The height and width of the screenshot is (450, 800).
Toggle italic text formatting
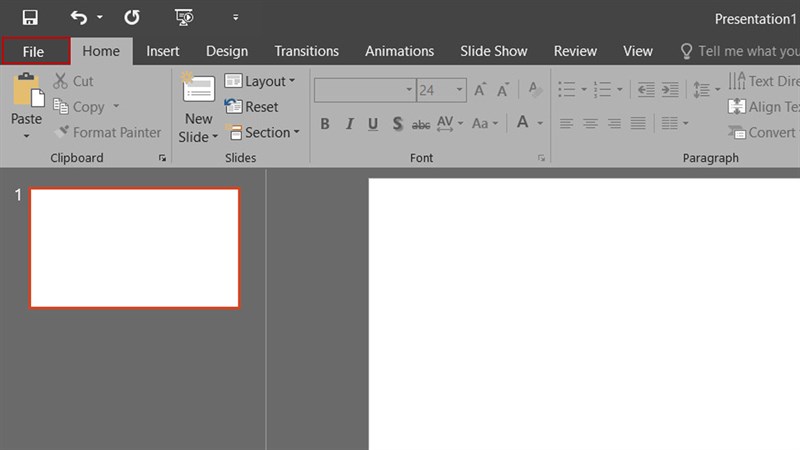349,124
